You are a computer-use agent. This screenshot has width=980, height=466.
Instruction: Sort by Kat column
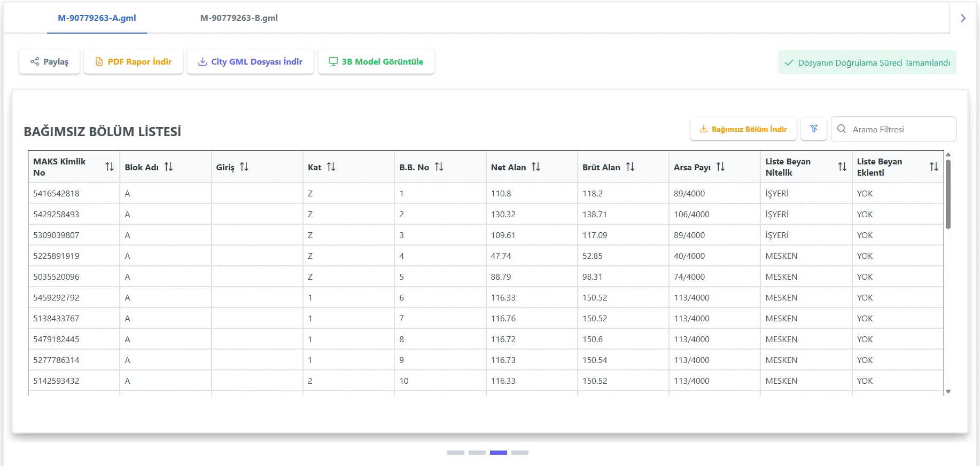click(331, 167)
